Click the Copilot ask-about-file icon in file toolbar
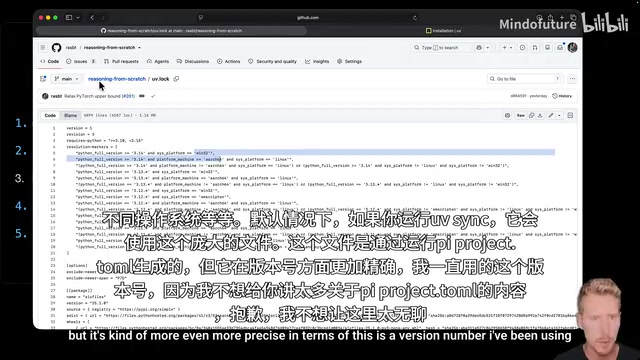 point(507,116)
